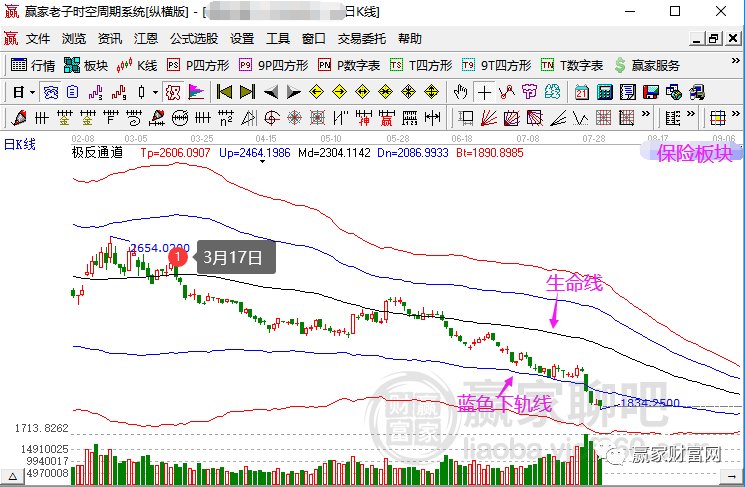This screenshot has width=745, height=487.
Task: Expand the 日 period dropdown arrow
Action: 32,92
